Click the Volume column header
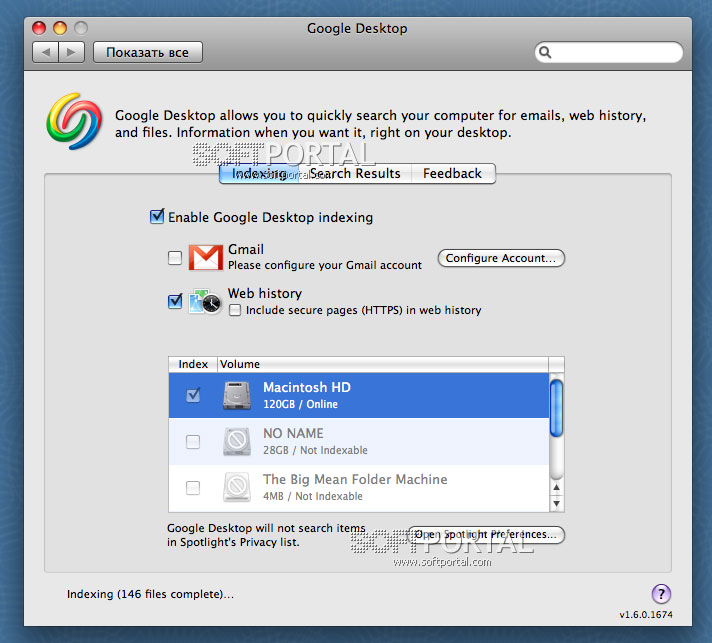Viewport: 712px width, 643px height. click(x=383, y=364)
